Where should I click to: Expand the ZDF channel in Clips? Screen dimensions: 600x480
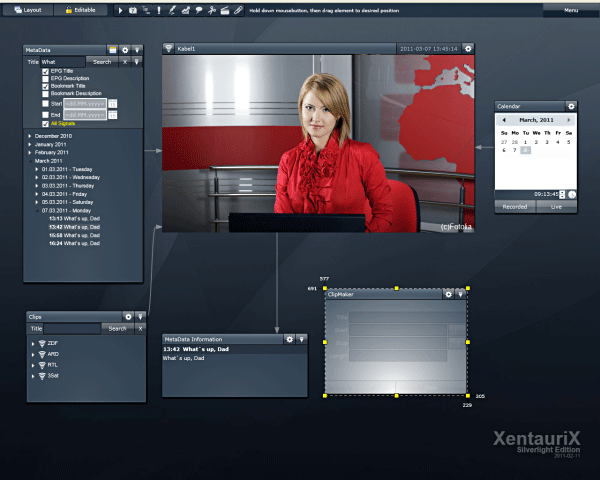click(x=34, y=344)
